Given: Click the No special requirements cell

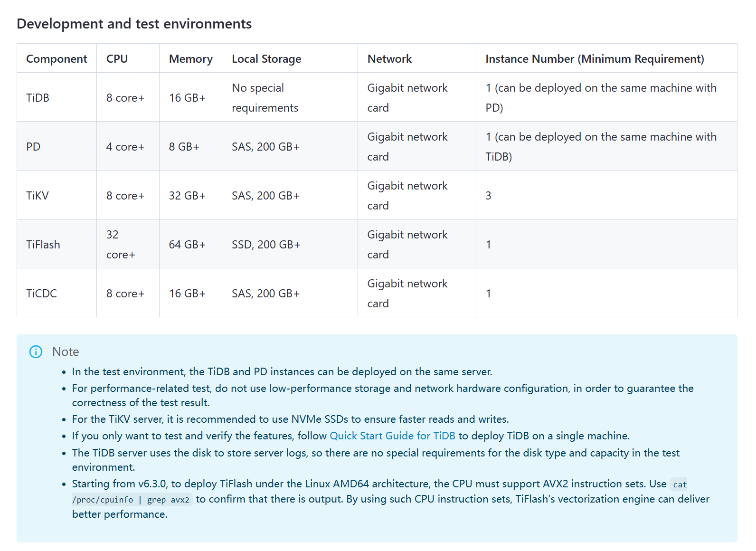Looking at the screenshot, I should pos(290,97).
